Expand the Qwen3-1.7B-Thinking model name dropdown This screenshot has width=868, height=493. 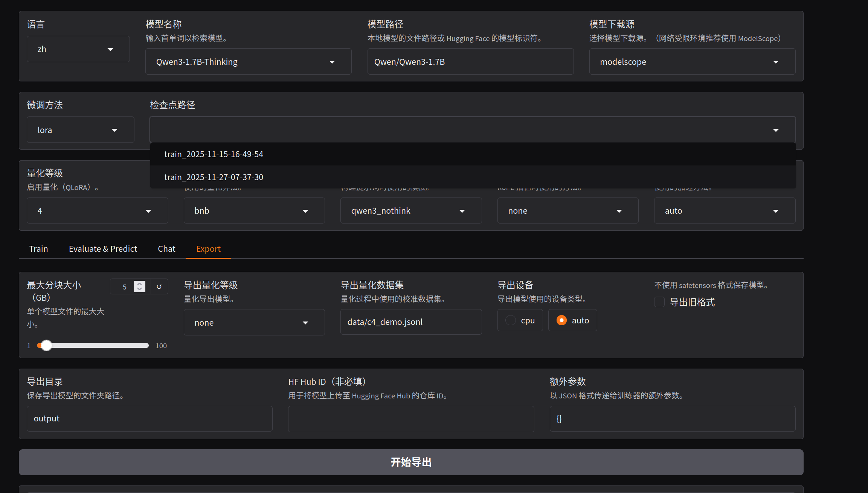coord(332,62)
